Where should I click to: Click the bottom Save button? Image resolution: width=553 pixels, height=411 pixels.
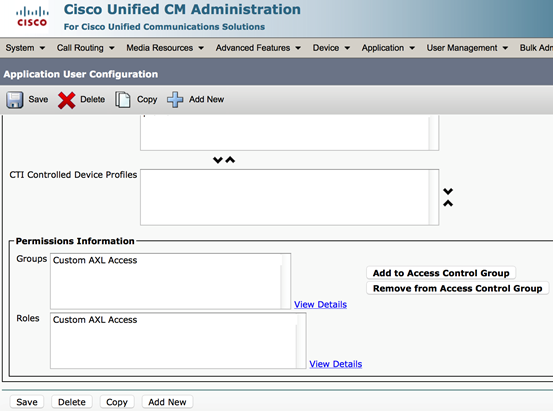point(27,402)
